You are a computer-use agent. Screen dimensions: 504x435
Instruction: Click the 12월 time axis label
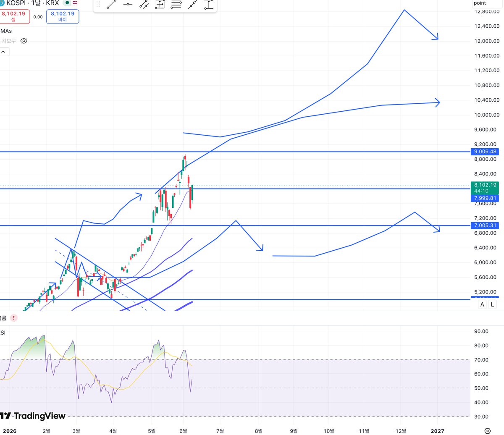(402, 431)
